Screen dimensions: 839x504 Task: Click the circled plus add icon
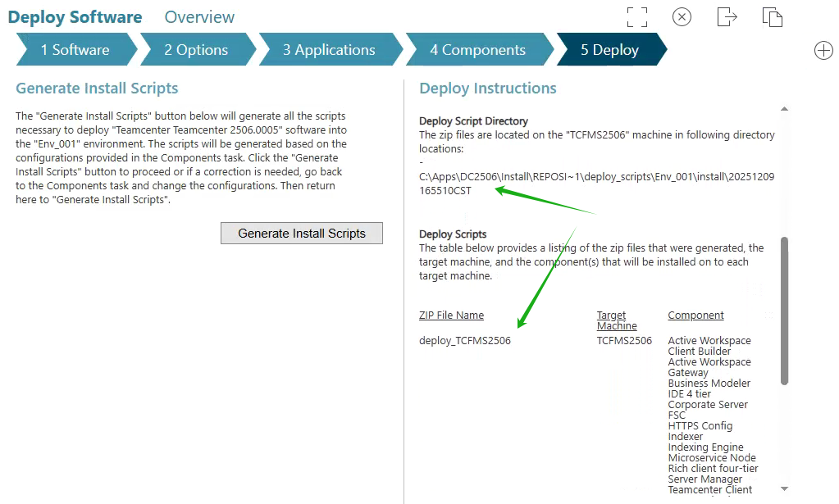[x=823, y=51]
